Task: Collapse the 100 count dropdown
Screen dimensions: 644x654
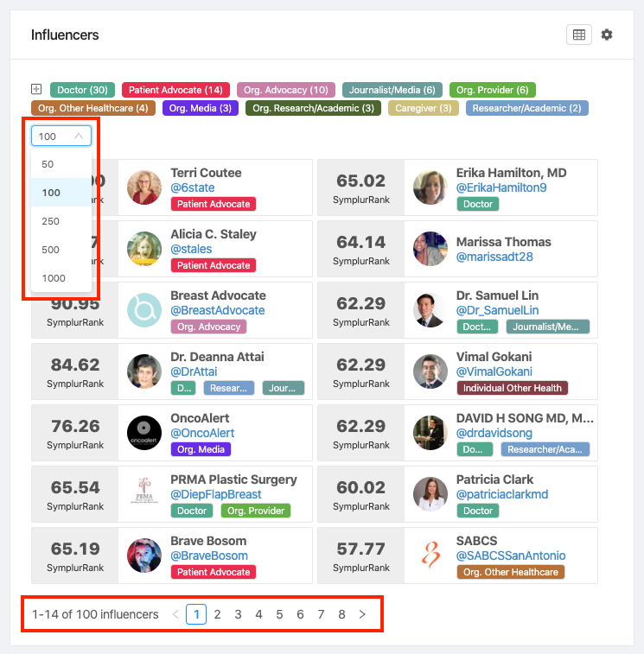Action: [x=61, y=137]
